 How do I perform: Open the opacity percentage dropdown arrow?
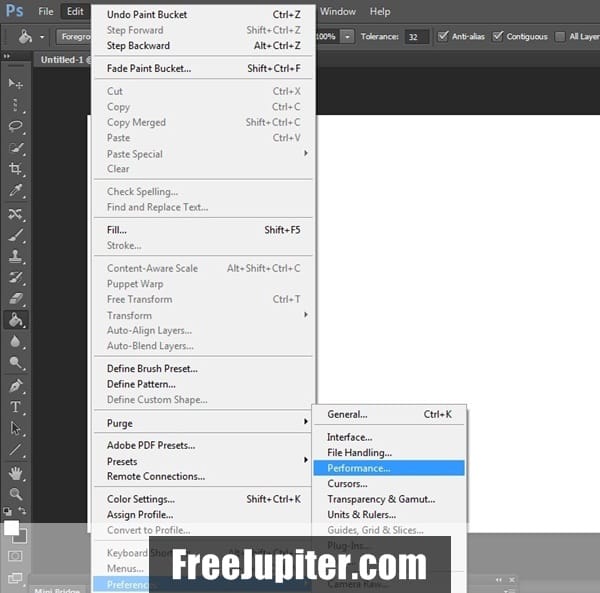(x=347, y=37)
